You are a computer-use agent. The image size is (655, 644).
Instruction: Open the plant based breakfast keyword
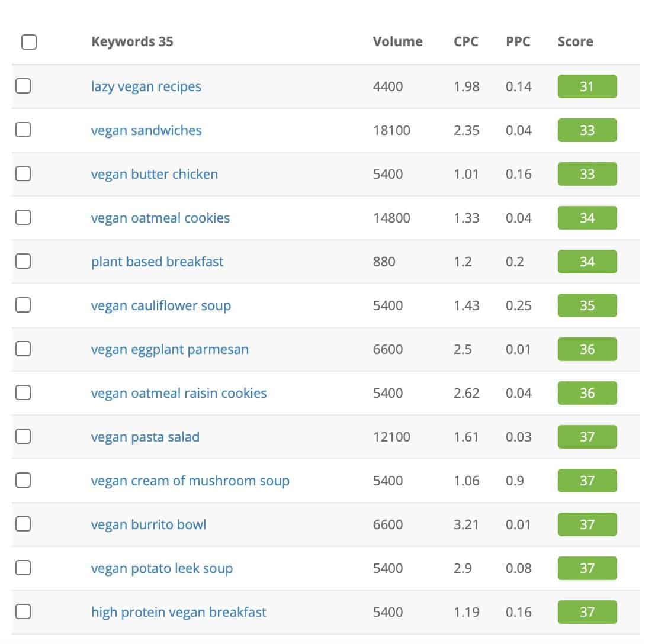pyautogui.click(x=157, y=262)
